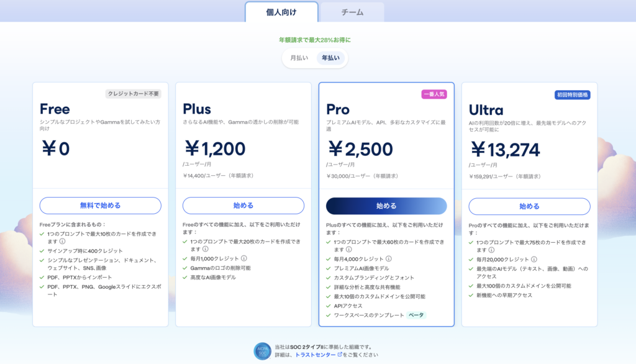Viewport: 636px width, 364px height.
Task: Click info icon next to 毎月1,000クレジット
Action: click(244, 258)
